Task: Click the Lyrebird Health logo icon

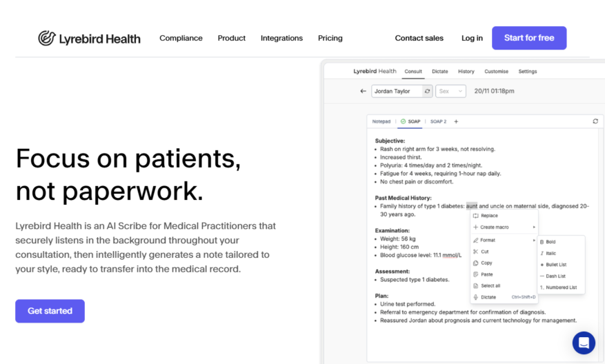Action: click(47, 38)
